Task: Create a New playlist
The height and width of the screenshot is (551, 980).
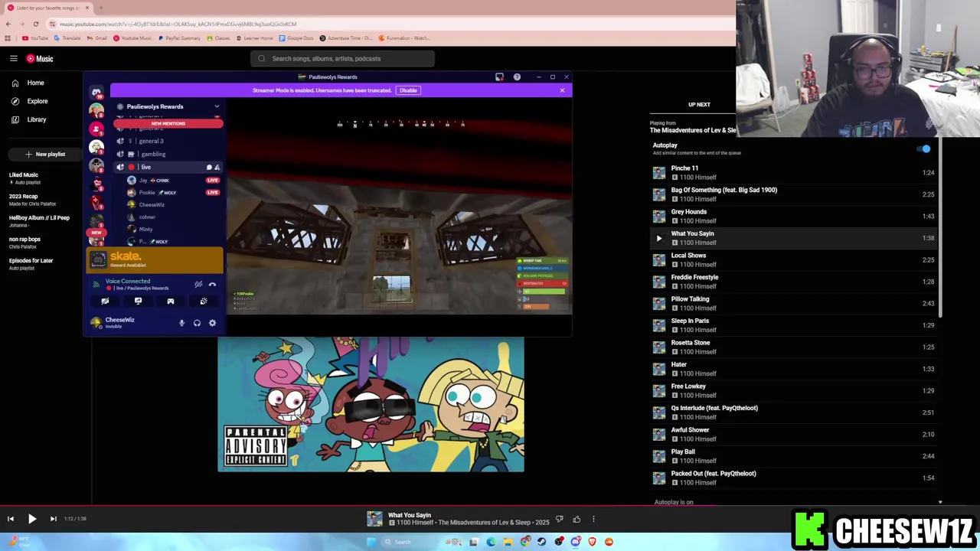Action: tap(44, 154)
